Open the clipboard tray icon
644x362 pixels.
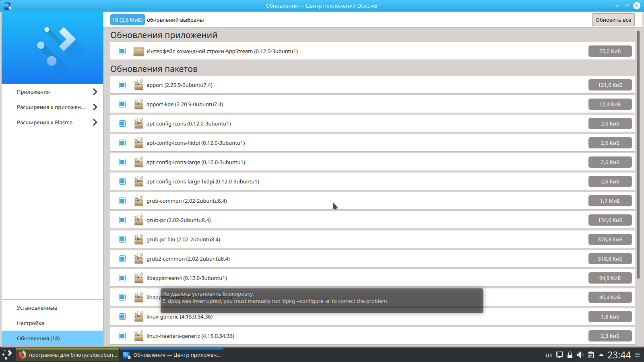[x=590, y=355]
